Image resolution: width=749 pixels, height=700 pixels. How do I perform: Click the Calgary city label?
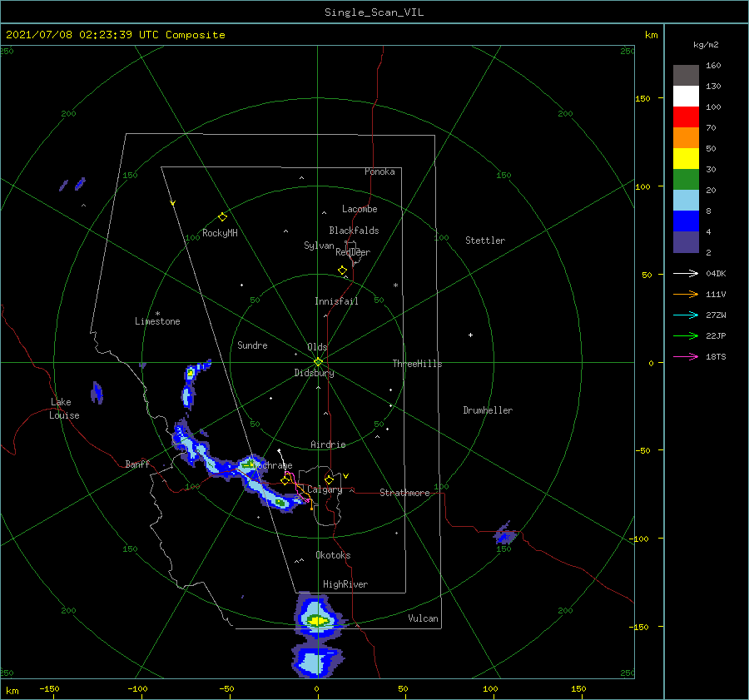click(325, 489)
